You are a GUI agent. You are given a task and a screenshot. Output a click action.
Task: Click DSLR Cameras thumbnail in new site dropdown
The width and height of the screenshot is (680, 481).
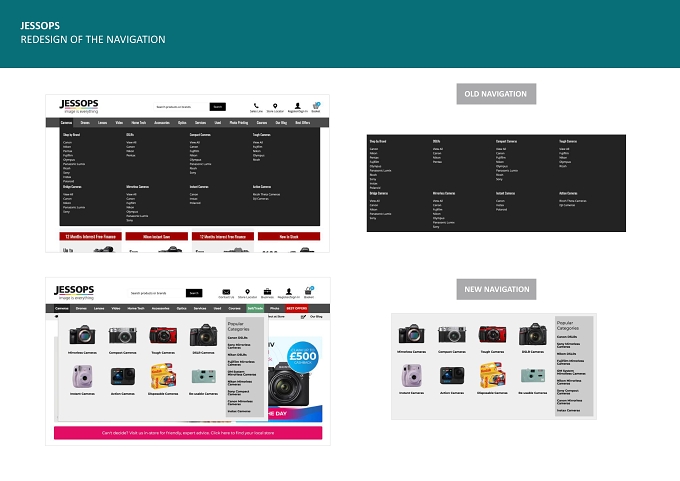[x=203, y=335]
